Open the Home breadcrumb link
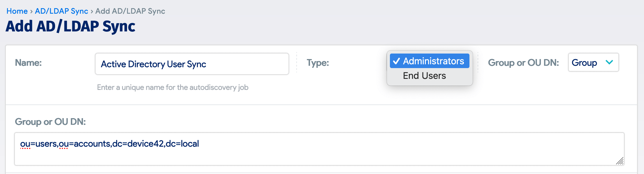 click(17, 11)
